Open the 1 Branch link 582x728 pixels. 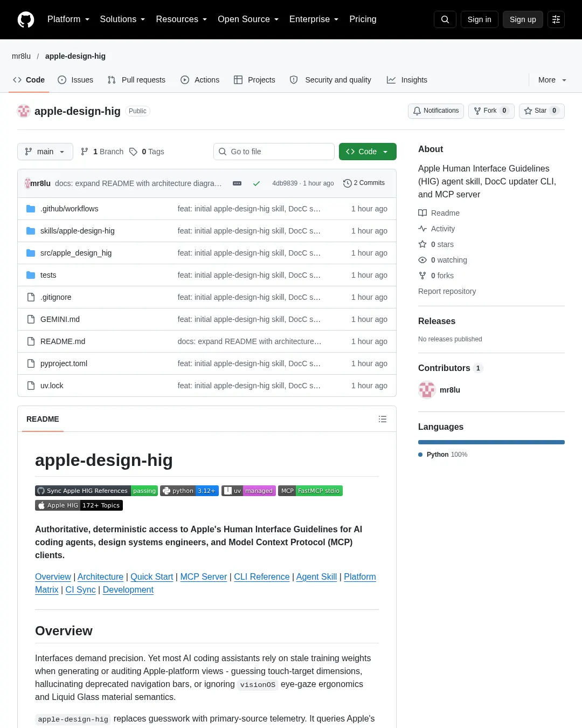point(102,152)
